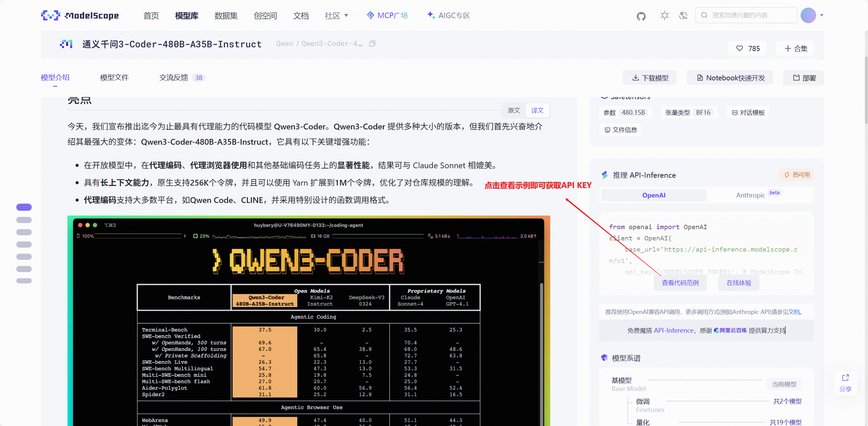Image resolution: width=868 pixels, height=426 pixels.
Task: Open ModelScope GitHub page via top-bar icon
Action: coord(641,16)
